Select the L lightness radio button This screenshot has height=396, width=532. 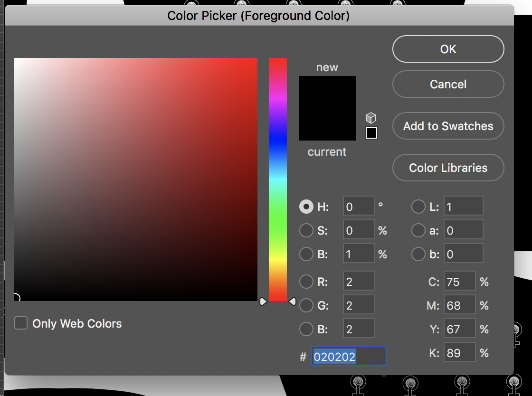[418, 207]
